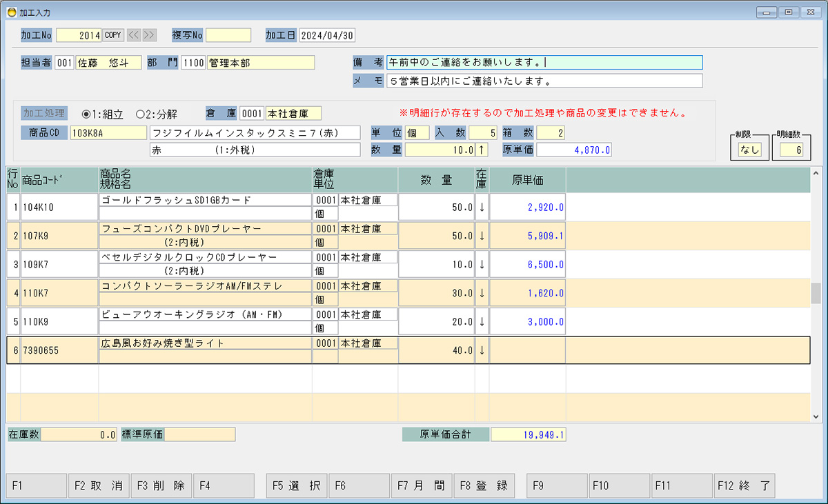Click the 原単価 field showing 4,870.0
This screenshot has width=828, height=504.
pyautogui.click(x=574, y=150)
